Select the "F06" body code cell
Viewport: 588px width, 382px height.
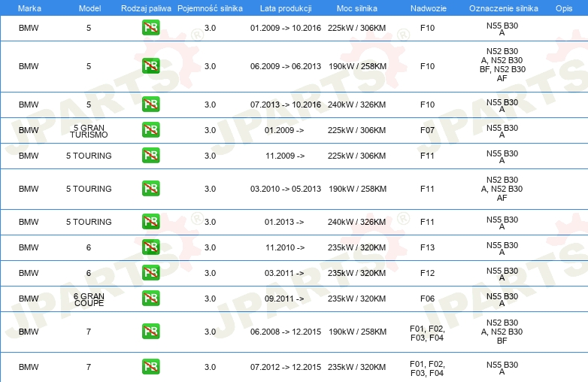pos(427,299)
